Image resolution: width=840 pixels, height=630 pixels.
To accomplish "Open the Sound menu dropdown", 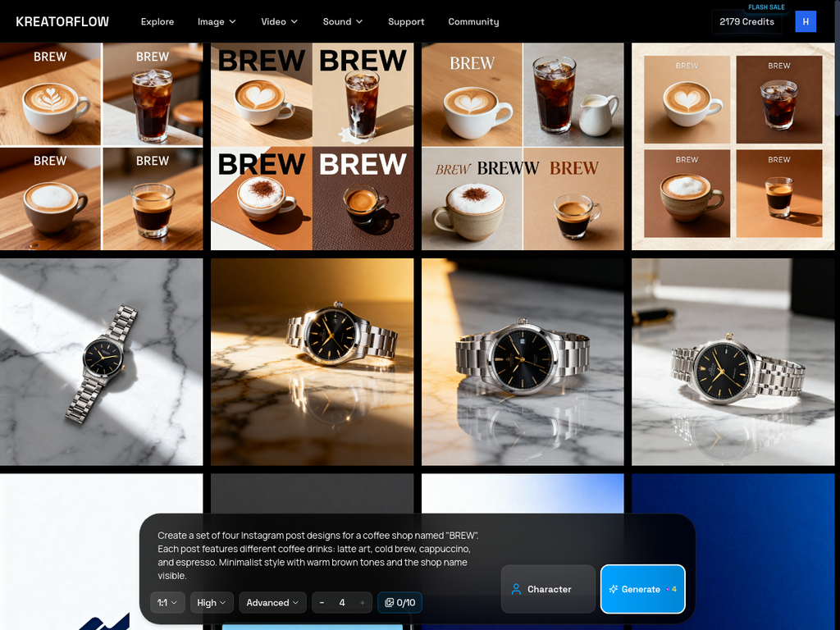I will [342, 21].
